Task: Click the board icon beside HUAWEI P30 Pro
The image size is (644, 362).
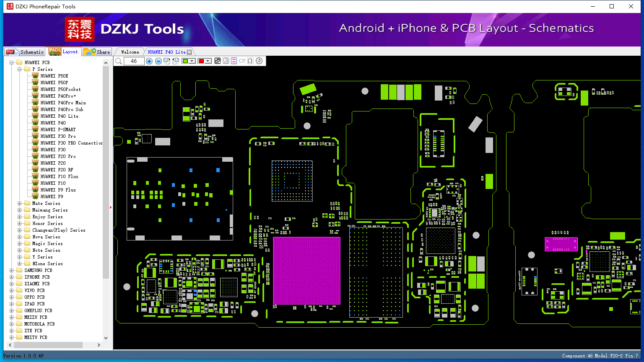Action: (x=35, y=136)
